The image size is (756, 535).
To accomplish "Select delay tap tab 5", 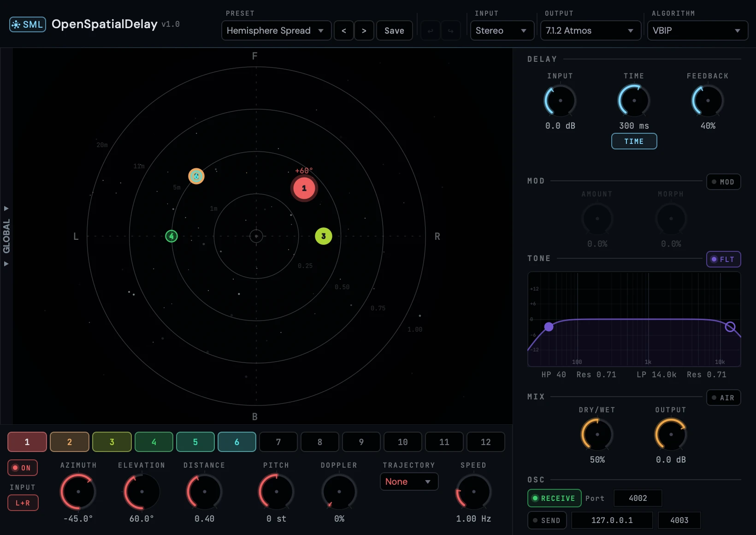I will (195, 442).
